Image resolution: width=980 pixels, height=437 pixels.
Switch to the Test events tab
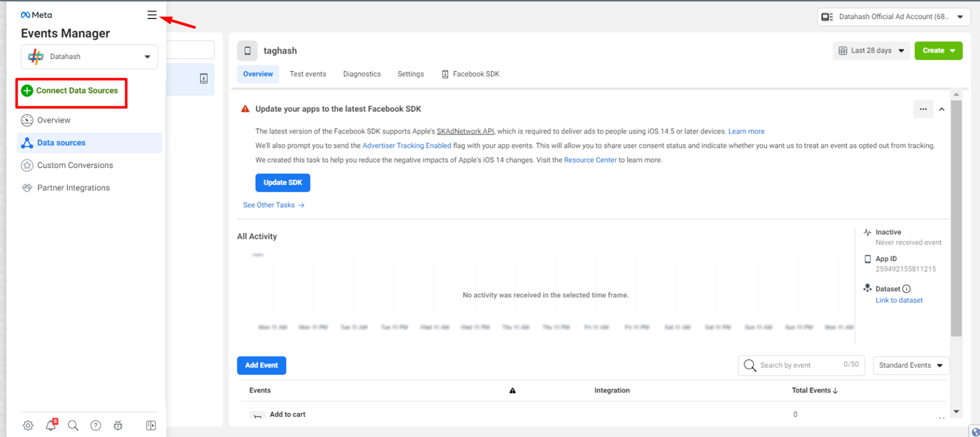307,74
